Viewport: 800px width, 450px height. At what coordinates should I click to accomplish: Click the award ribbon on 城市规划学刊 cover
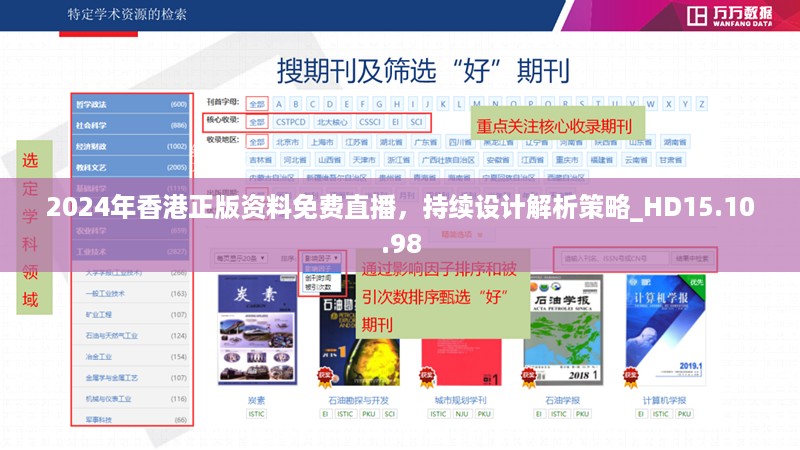pyautogui.click(x=427, y=377)
